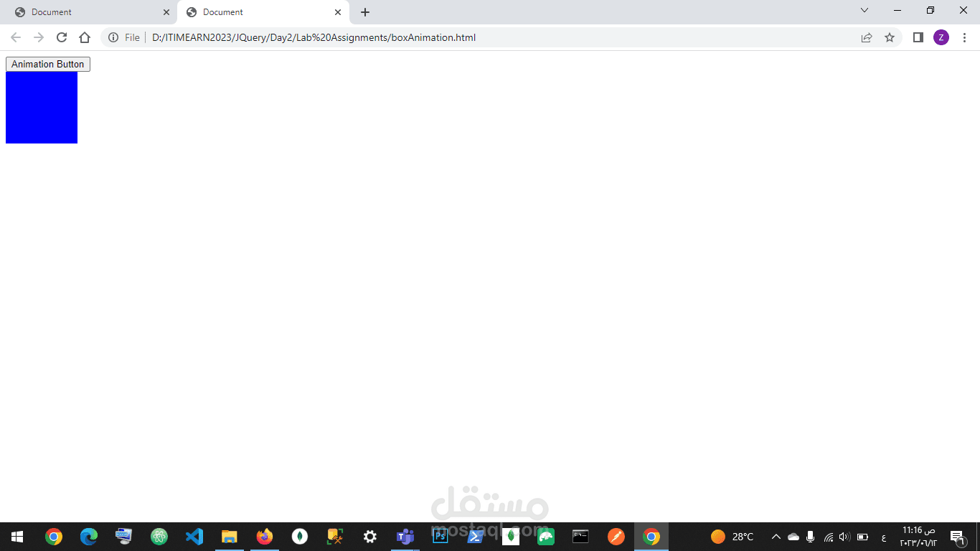Viewport: 980px width, 551px height.
Task: Open MongoDB Compass from the taskbar
Action: coord(299,537)
